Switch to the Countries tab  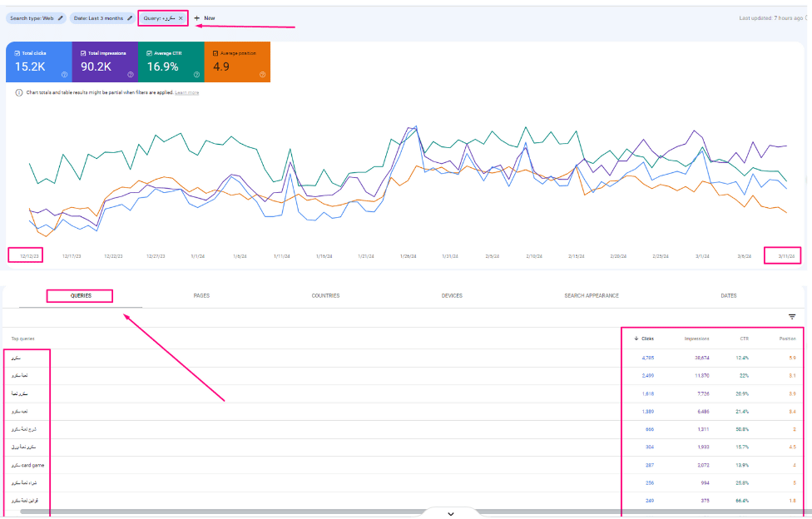tap(326, 296)
